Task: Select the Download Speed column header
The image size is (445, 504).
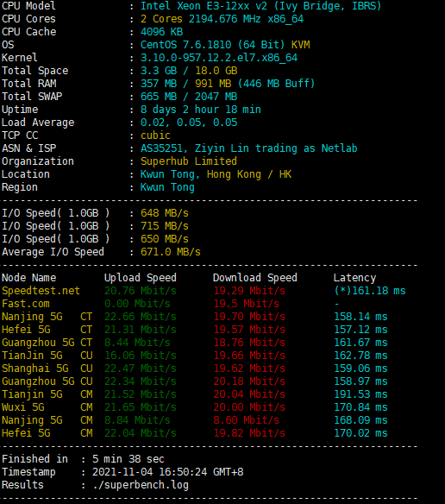Action: click(254, 278)
